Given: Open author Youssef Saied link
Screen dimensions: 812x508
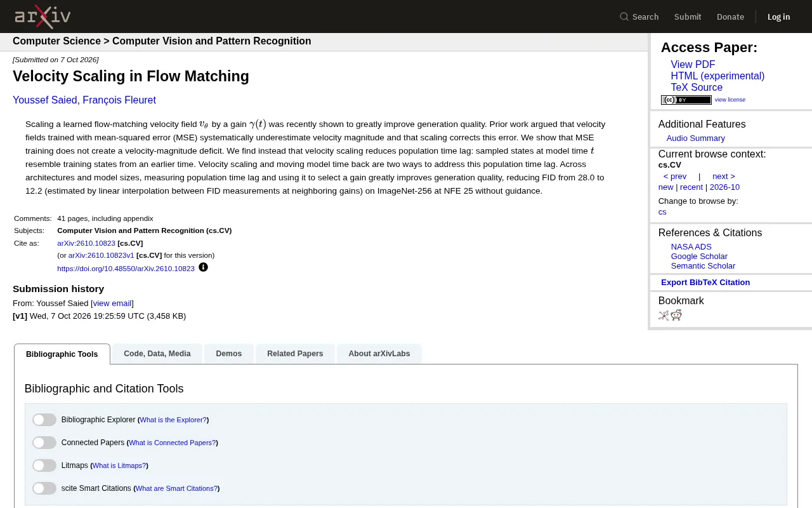Looking at the screenshot, I should (45, 100).
